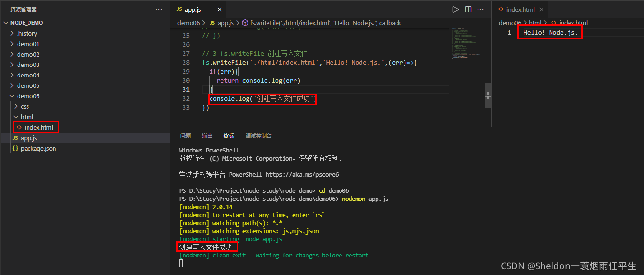The width and height of the screenshot is (644, 275).
Task: Open the 输出 (Output) panel tab
Action: coord(207,136)
